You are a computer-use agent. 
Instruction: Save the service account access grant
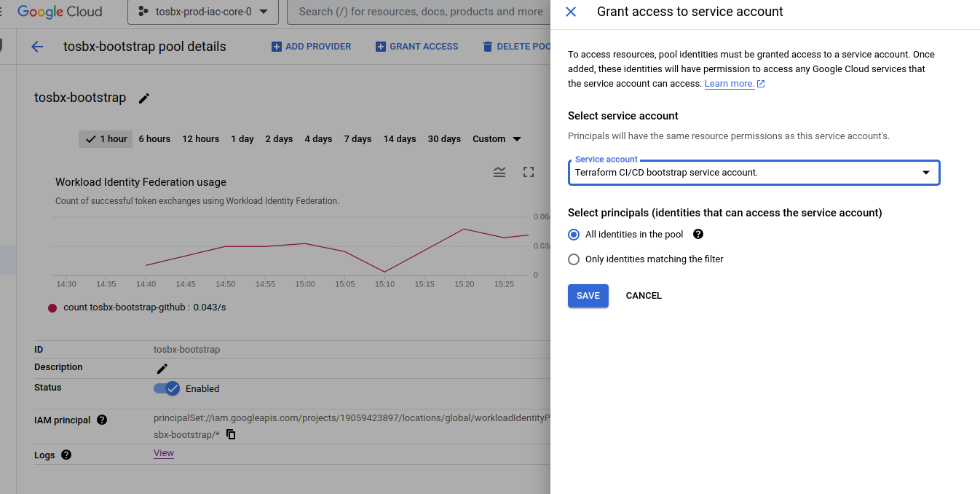[x=588, y=295]
